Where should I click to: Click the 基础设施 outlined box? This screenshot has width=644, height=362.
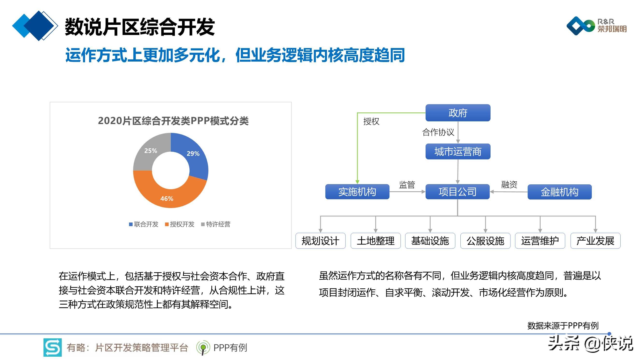430,241
